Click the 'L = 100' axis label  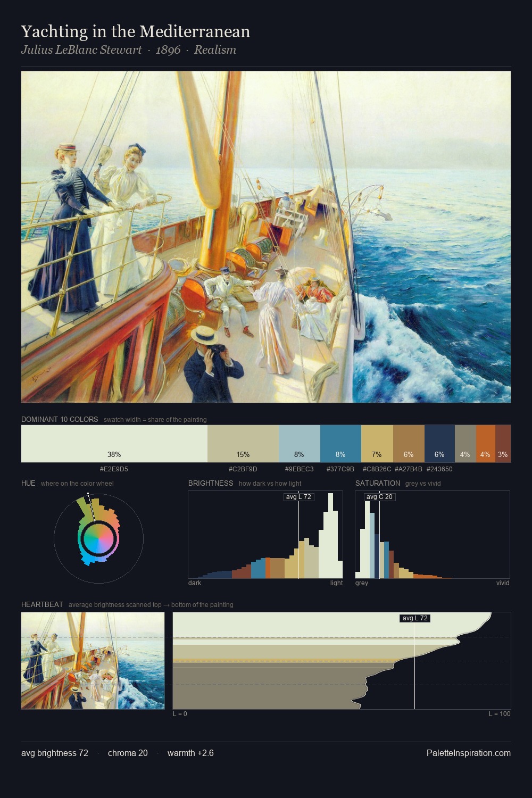click(500, 714)
